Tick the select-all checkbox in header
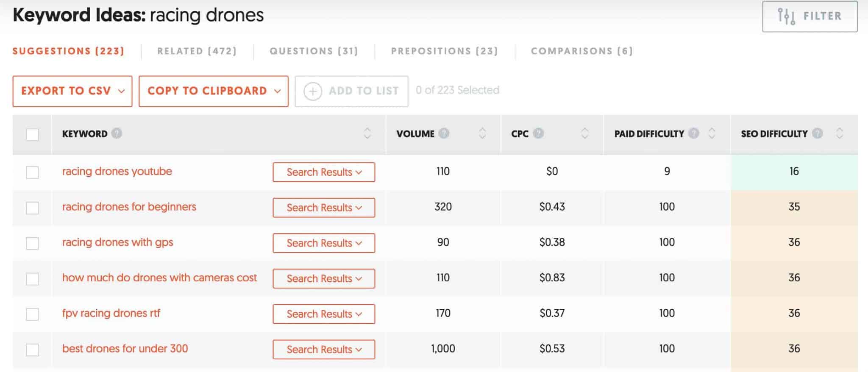Screen dimensions: 868x372 [32, 135]
